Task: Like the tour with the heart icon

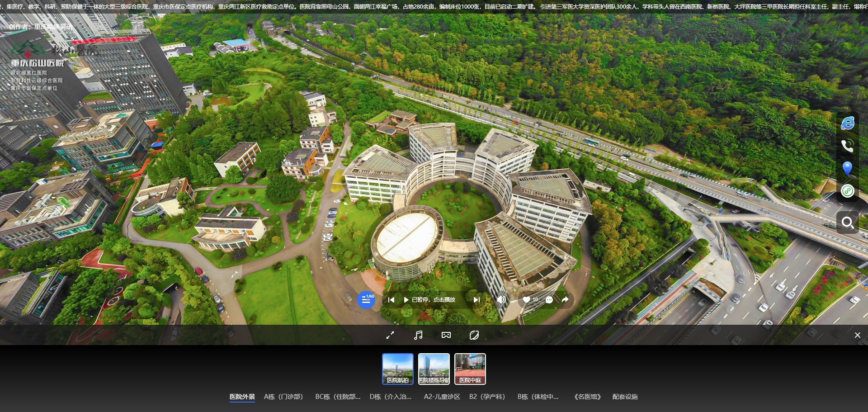Action: coord(527,300)
